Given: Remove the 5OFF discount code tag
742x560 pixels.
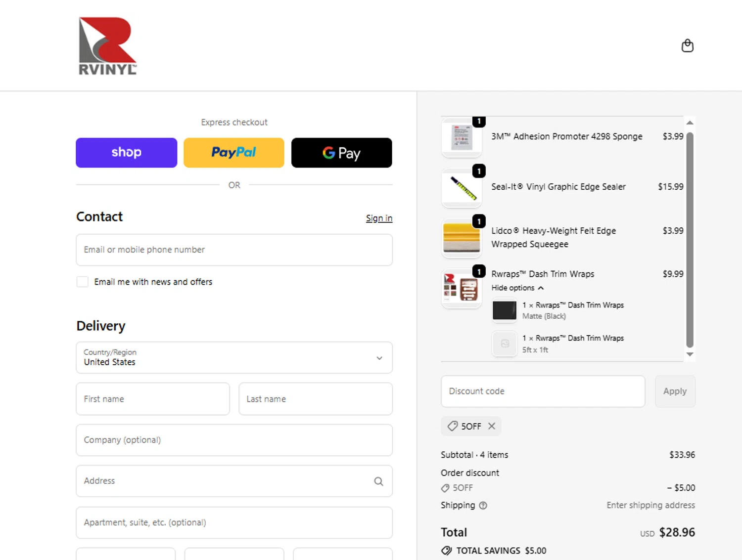Looking at the screenshot, I should coord(492,426).
